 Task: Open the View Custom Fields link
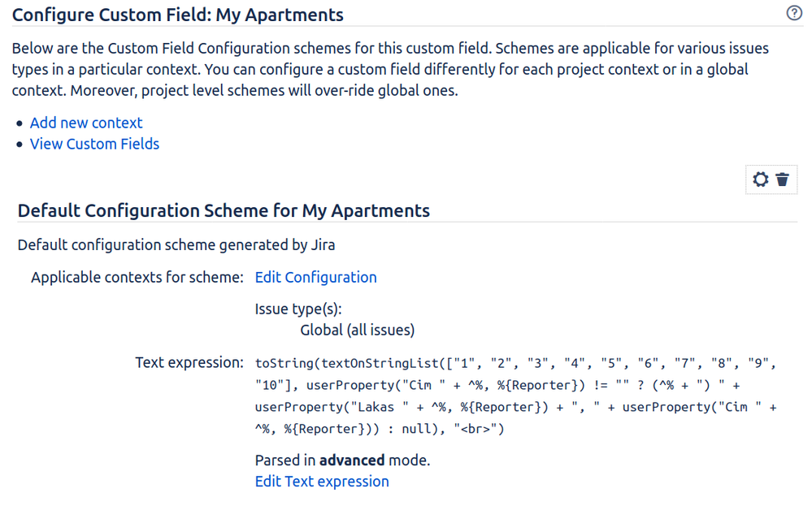coord(94,144)
